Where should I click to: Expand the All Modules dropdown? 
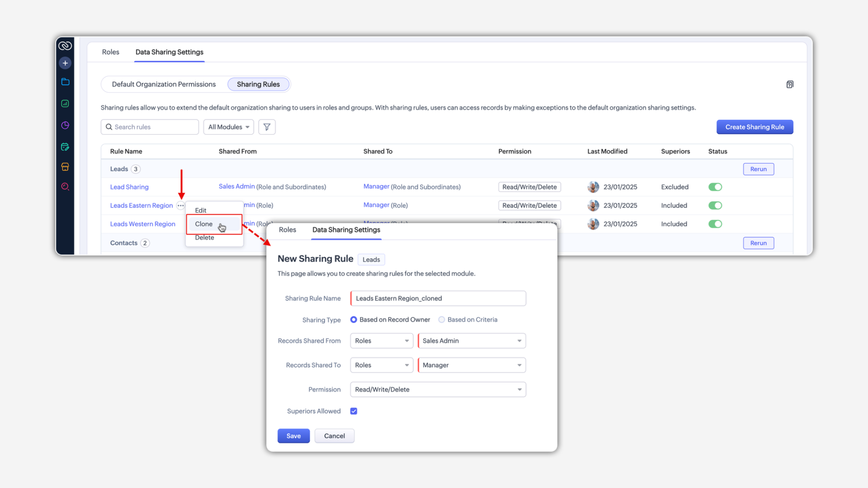228,127
